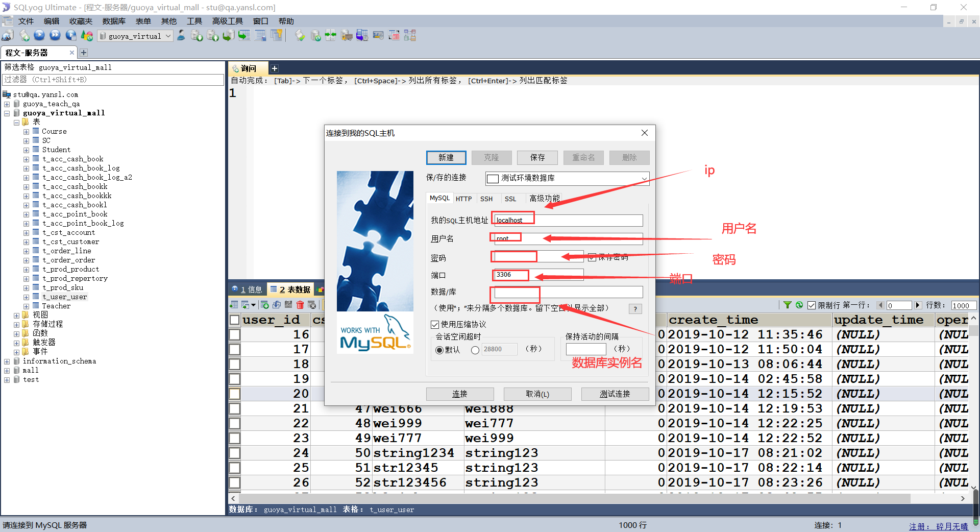Toggle the limit rows checkbox
The image size is (980, 532).
[812, 305]
